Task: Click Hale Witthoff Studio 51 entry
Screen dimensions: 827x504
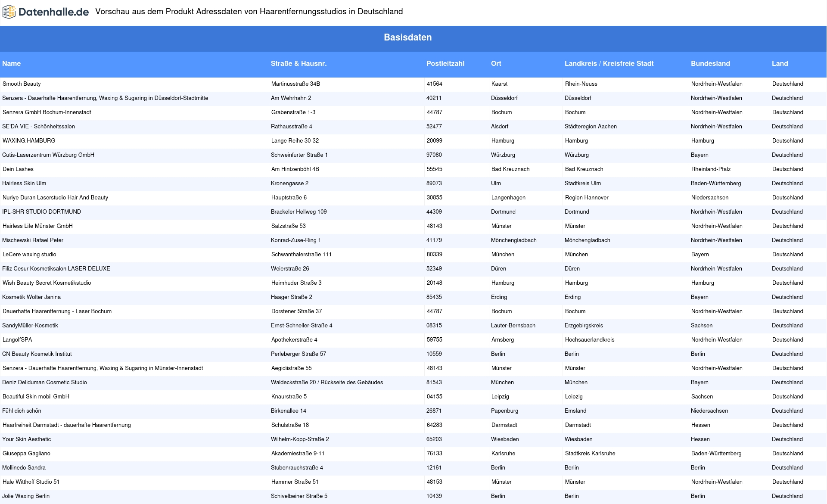Action: pos(31,482)
